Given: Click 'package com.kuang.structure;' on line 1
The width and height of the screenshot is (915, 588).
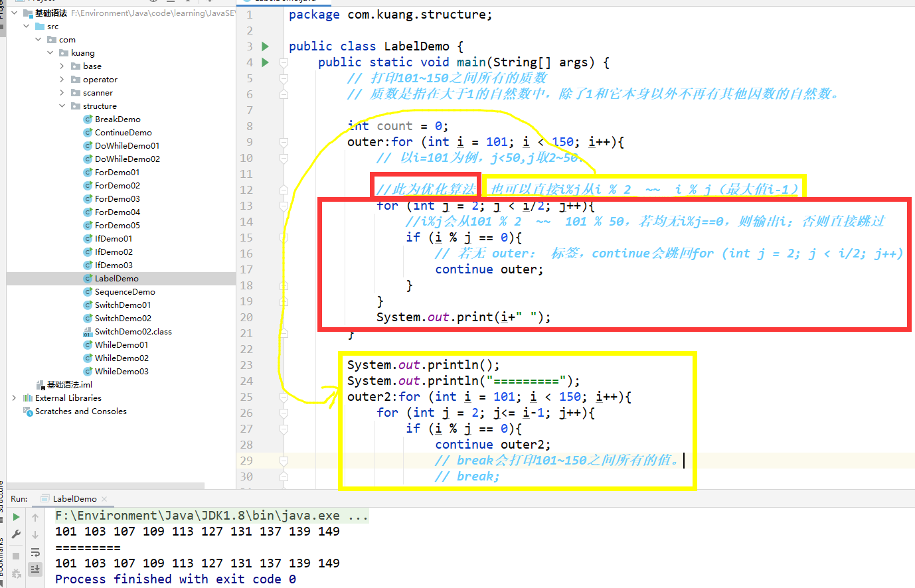Looking at the screenshot, I should point(390,15).
